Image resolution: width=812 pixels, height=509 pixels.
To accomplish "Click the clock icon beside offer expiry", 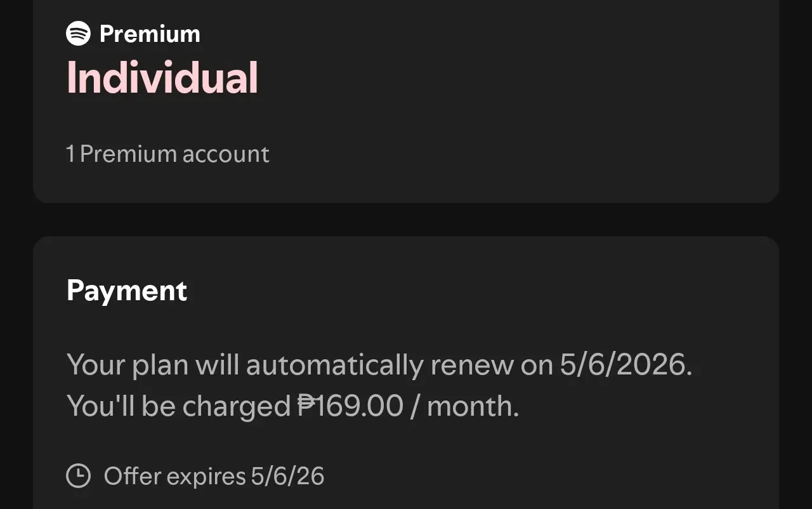I will (79, 475).
